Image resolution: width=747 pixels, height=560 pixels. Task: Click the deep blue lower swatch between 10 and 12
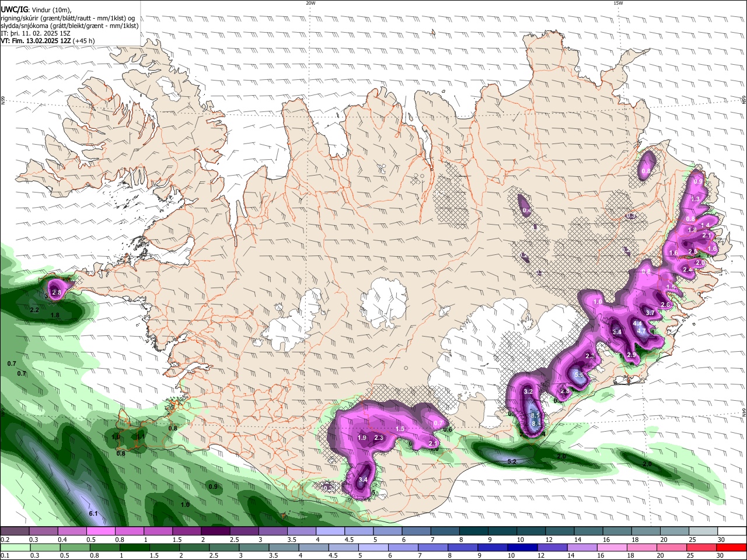point(522,547)
